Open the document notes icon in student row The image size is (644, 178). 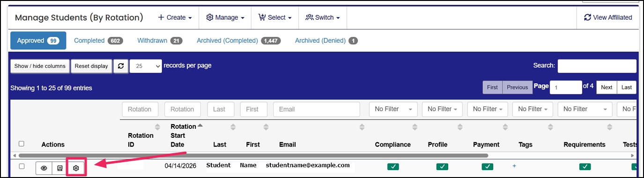click(59, 168)
